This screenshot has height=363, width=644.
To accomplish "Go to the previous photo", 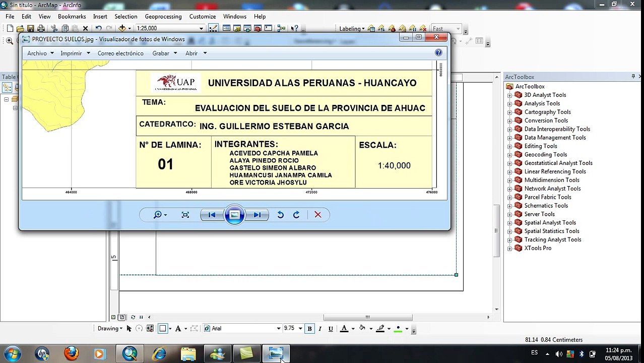I will click(x=212, y=215).
